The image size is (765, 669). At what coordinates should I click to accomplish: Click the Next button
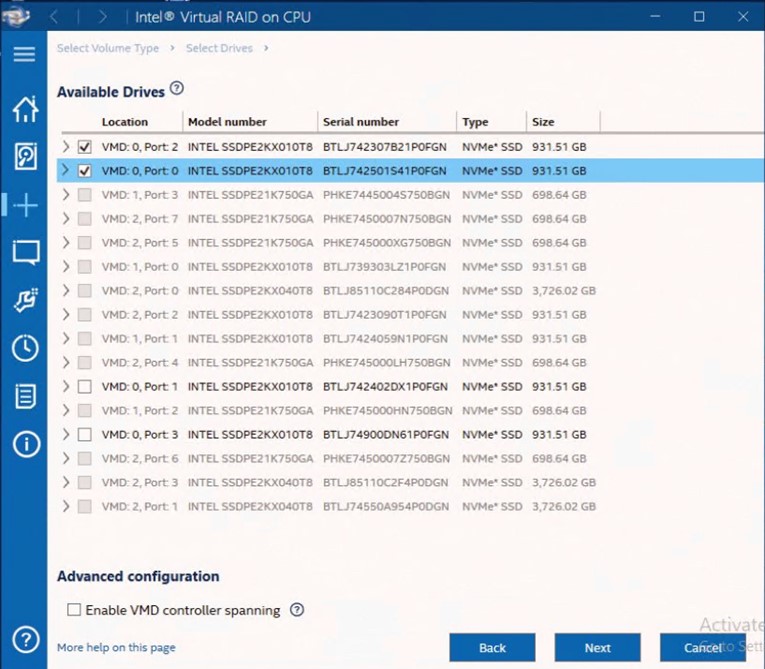pos(598,648)
